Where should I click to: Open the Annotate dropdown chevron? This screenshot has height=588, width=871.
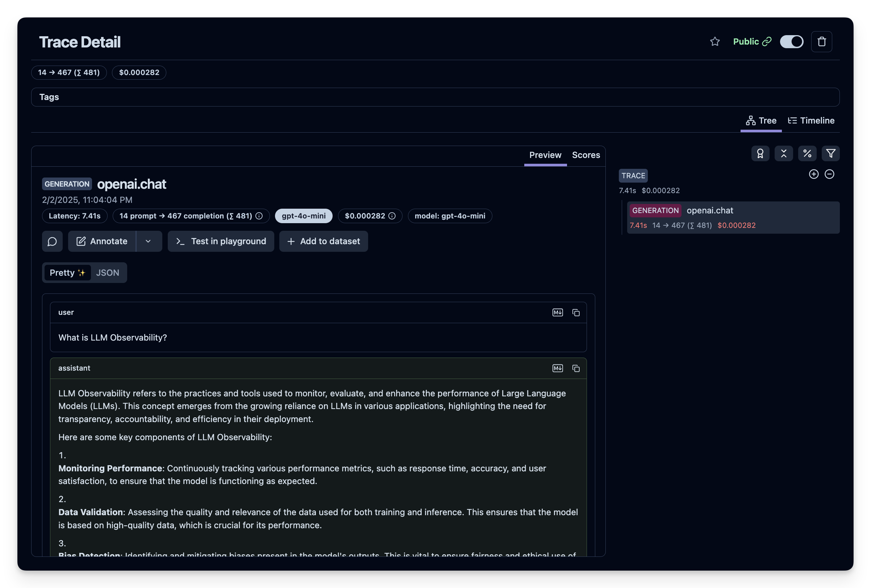(x=149, y=241)
